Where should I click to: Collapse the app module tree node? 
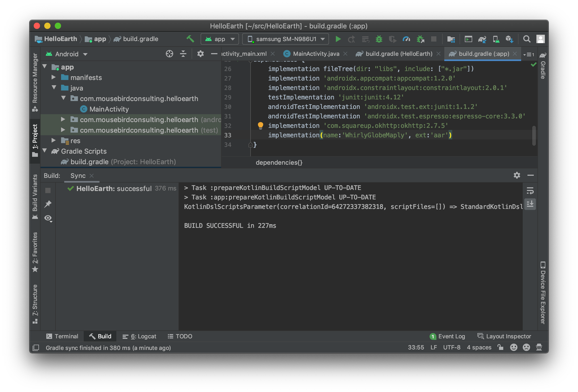[x=45, y=67]
